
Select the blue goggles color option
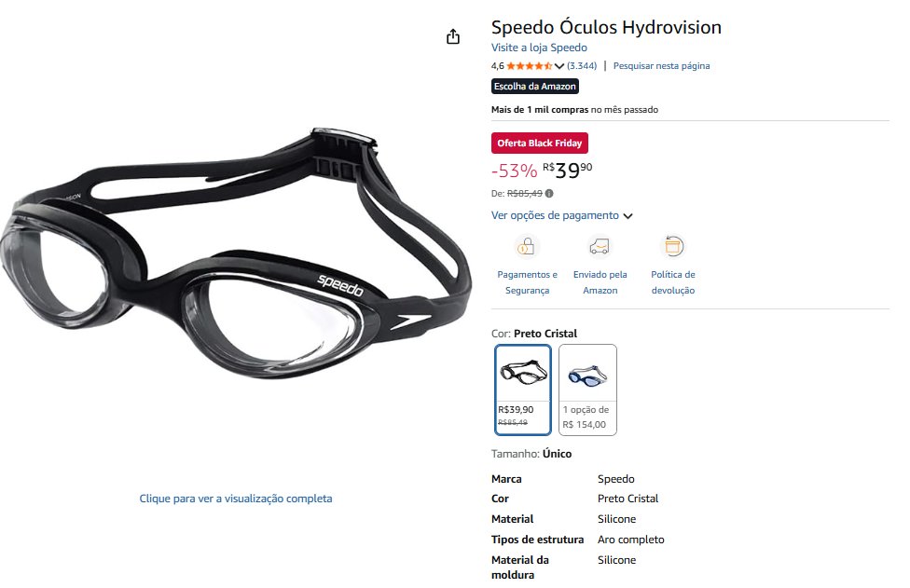coord(587,390)
